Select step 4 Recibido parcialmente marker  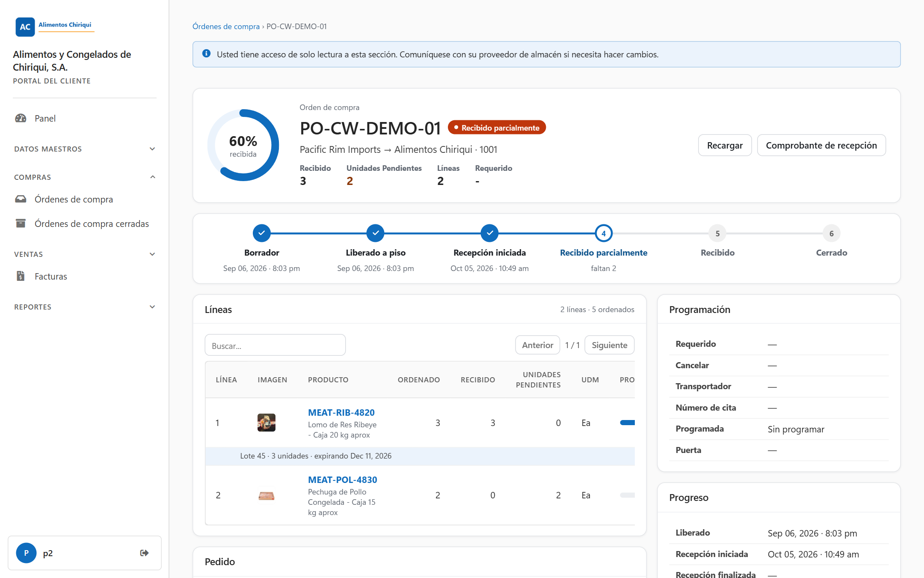tap(604, 233)
